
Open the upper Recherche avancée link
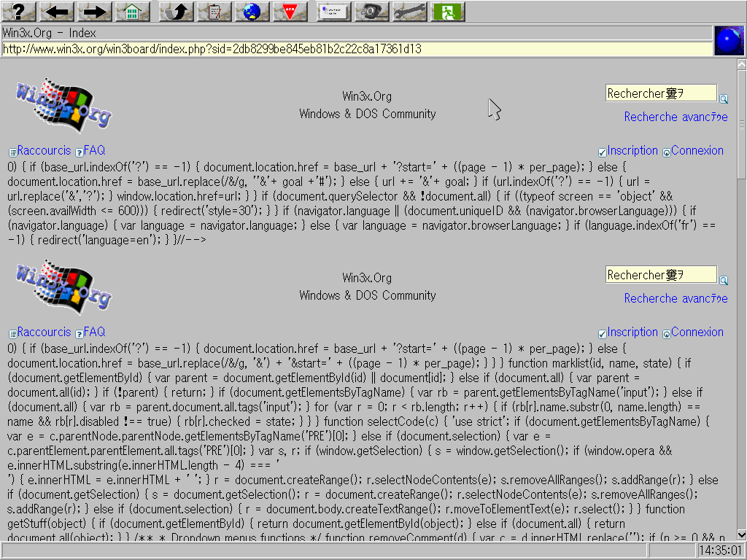[676, 117]
